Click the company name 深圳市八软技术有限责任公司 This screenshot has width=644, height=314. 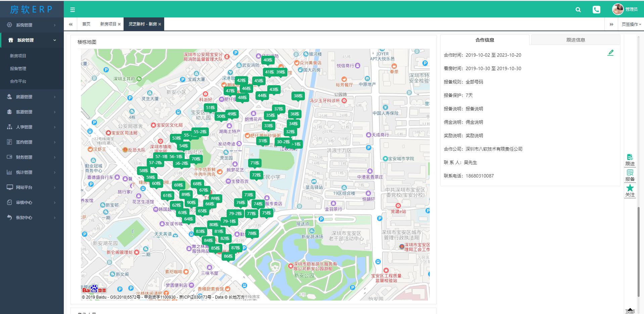(x=494, y=149)
